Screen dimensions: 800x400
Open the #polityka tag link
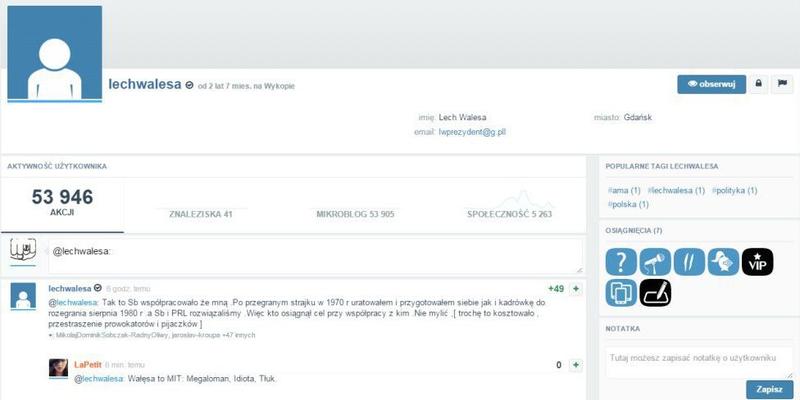pyautogui.click(x=734, y=190)
